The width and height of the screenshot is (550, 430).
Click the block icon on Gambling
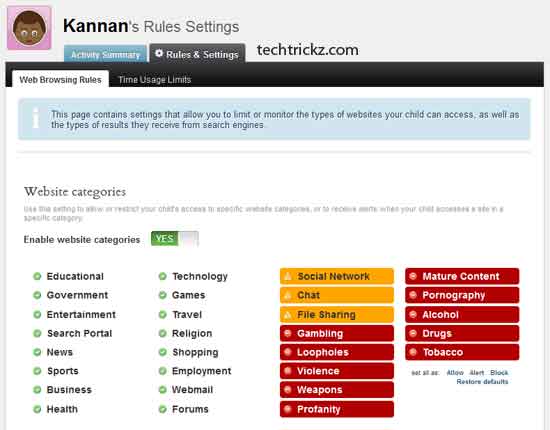coord(288,333)
